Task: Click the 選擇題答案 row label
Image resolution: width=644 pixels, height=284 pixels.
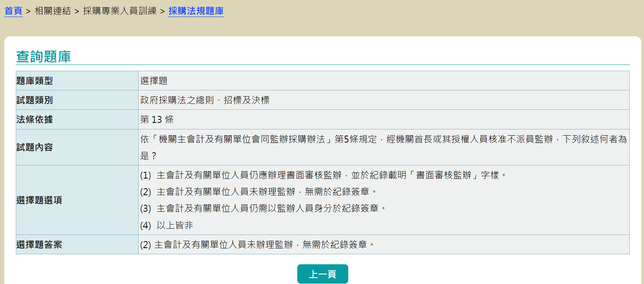Action: tap(39, 245)
